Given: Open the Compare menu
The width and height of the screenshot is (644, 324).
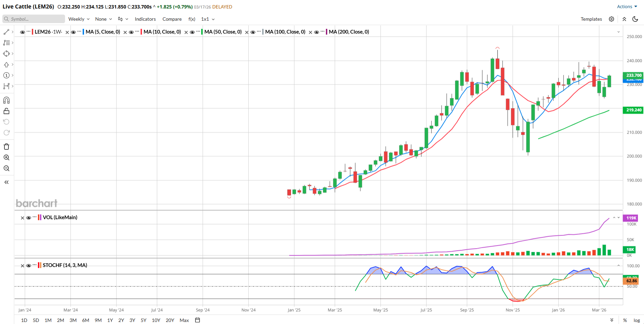Looking at the screenshot, I should click(x=172, y=19).
